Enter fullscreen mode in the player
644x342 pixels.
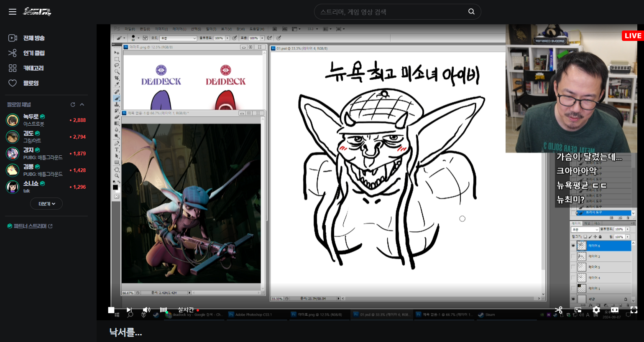pos(634,310)
